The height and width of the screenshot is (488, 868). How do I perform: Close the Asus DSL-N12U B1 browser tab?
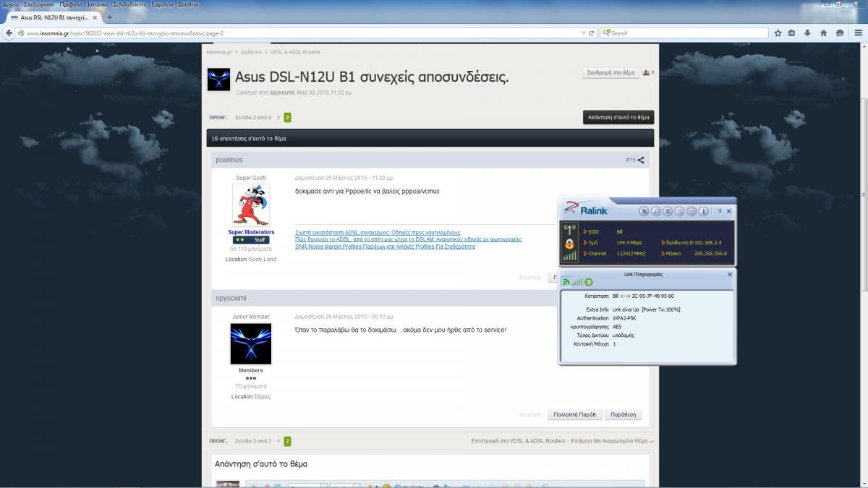tap(94, 17)
